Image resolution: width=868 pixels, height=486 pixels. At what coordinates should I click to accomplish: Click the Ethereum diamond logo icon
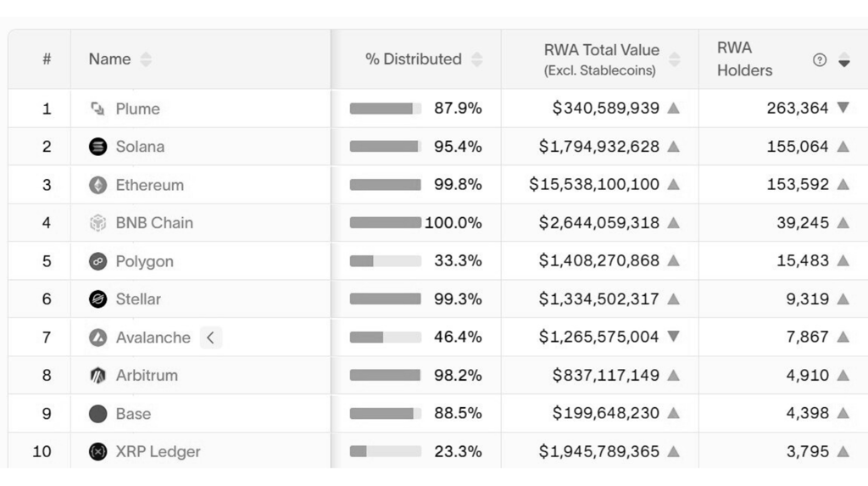pos(98,185)
